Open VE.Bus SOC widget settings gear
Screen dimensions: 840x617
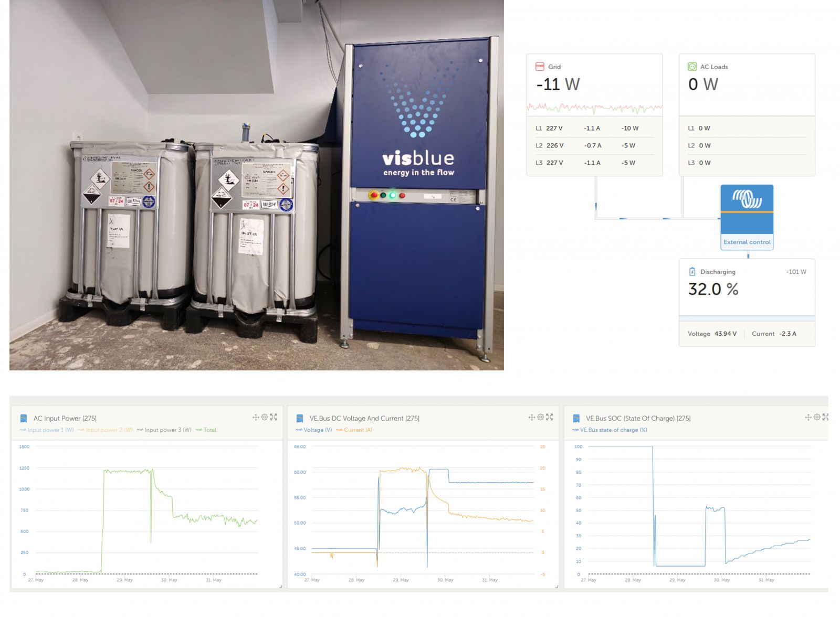(817, 417)
